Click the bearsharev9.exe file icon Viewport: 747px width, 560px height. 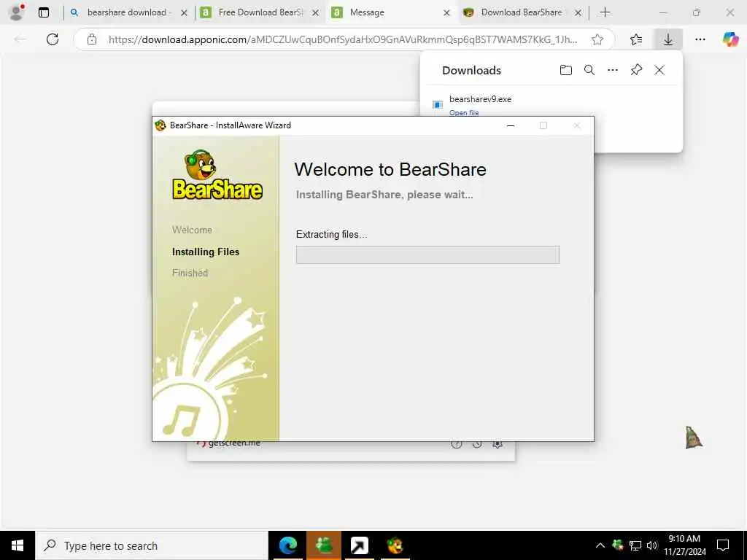[x=438, y=104]
